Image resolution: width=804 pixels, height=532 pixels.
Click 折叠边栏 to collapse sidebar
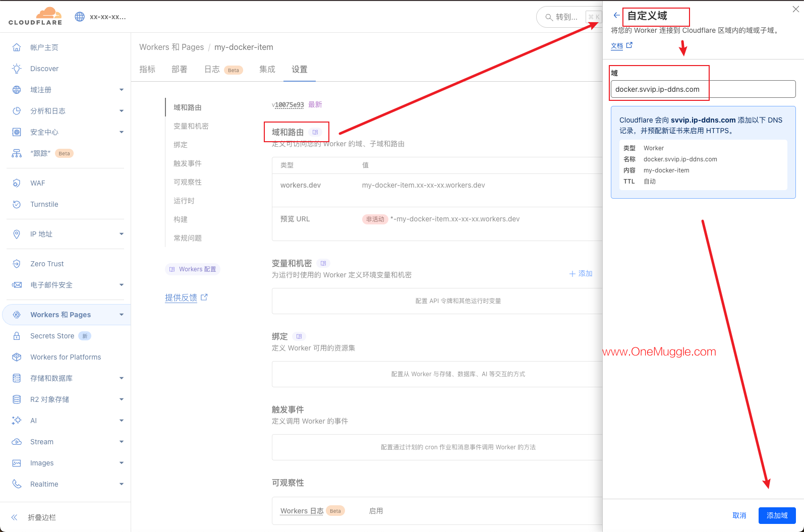(x=34, y=517)
